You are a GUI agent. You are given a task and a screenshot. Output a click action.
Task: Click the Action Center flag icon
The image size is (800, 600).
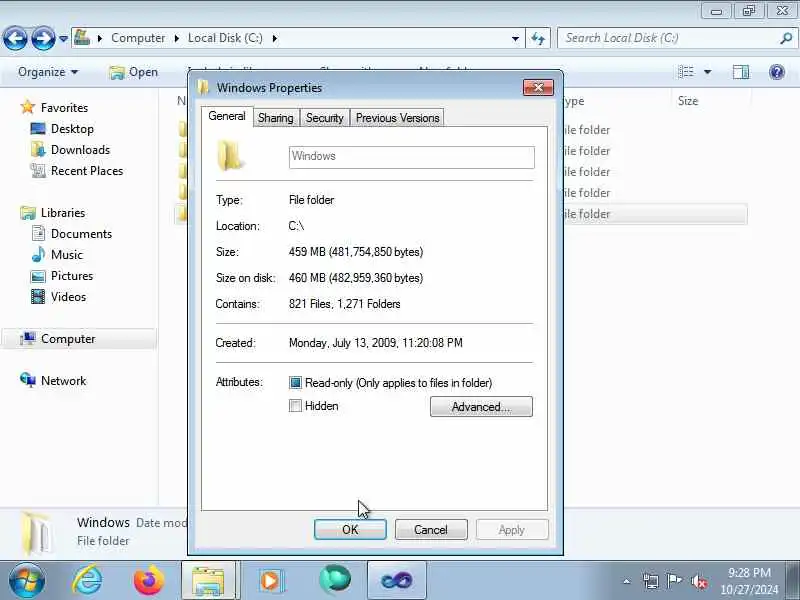tap(674, 581)
